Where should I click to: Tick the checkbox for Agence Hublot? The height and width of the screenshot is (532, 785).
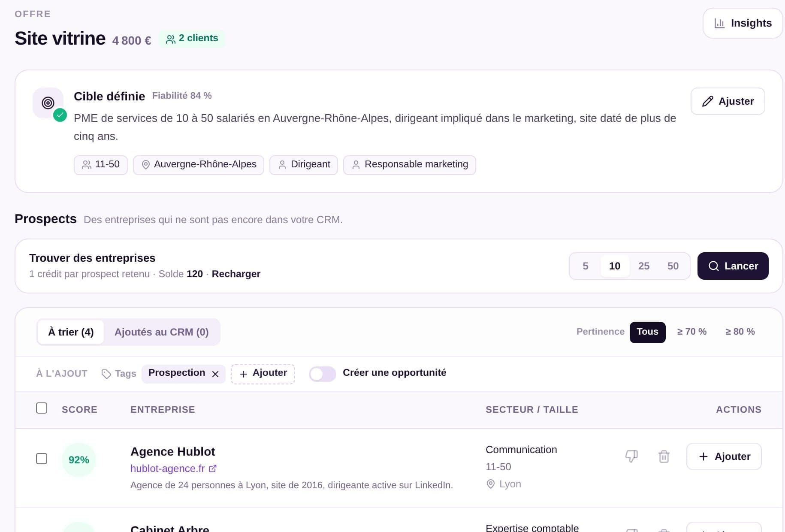tap(42, 459)
